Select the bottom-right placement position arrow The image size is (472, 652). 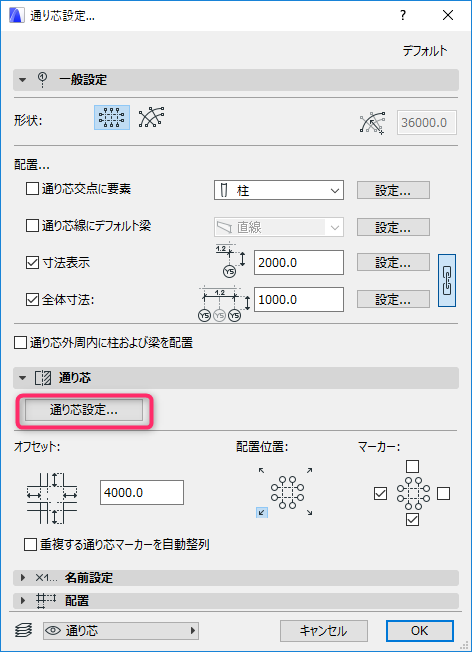click(x=309, y=513)
